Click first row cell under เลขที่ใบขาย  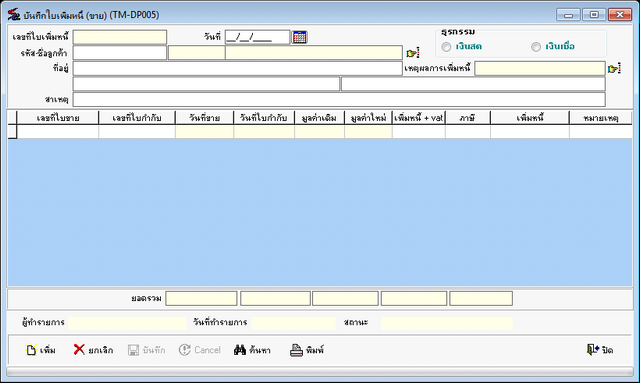[58, 131]
